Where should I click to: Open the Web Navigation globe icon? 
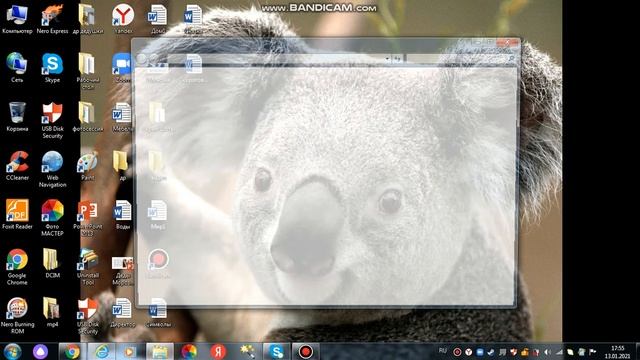coord(52,169)
